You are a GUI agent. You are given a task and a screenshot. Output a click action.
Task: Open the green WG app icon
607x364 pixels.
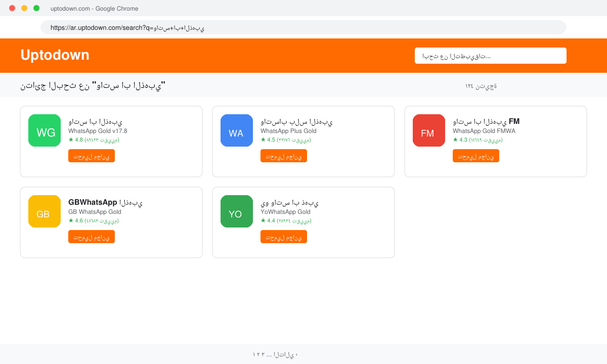tap(45, 130)
